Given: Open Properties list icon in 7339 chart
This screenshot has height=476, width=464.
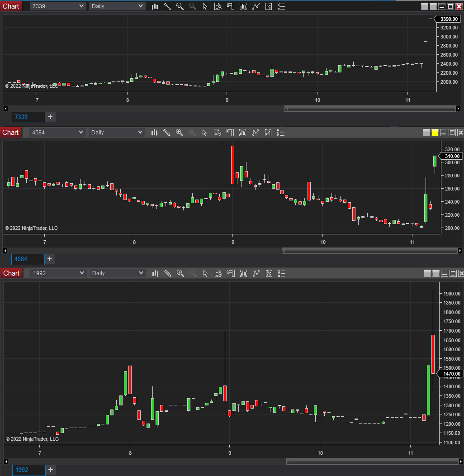Looking at the screenshot, I should [281, 6].
